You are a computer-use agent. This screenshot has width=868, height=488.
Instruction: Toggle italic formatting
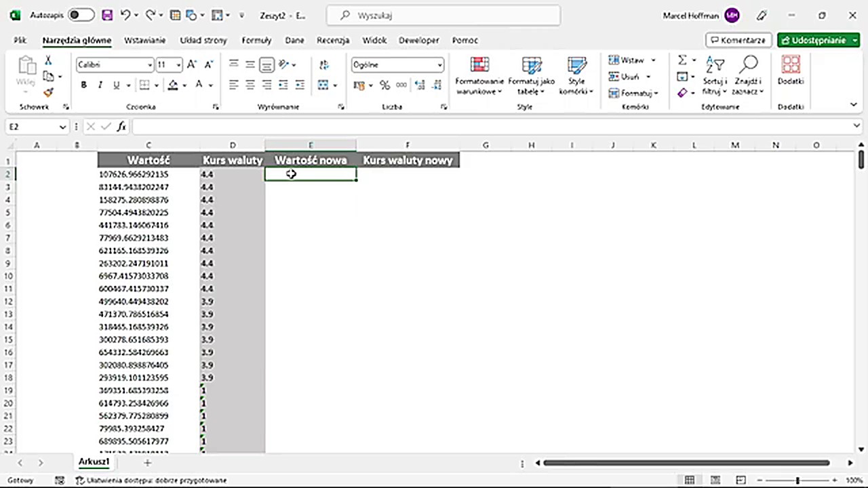(x=100, y=85)
